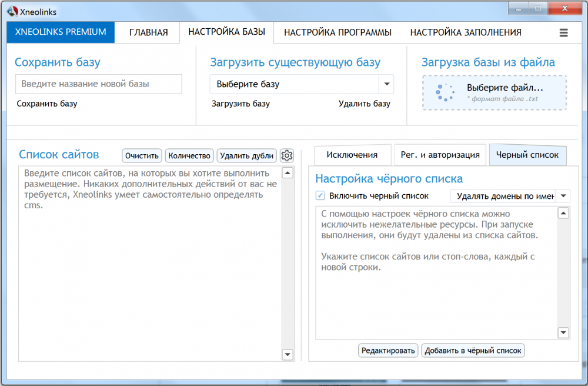
Task: Click the XNEOLINKS PREMIUM tab
Action: (x=61, y=32)
